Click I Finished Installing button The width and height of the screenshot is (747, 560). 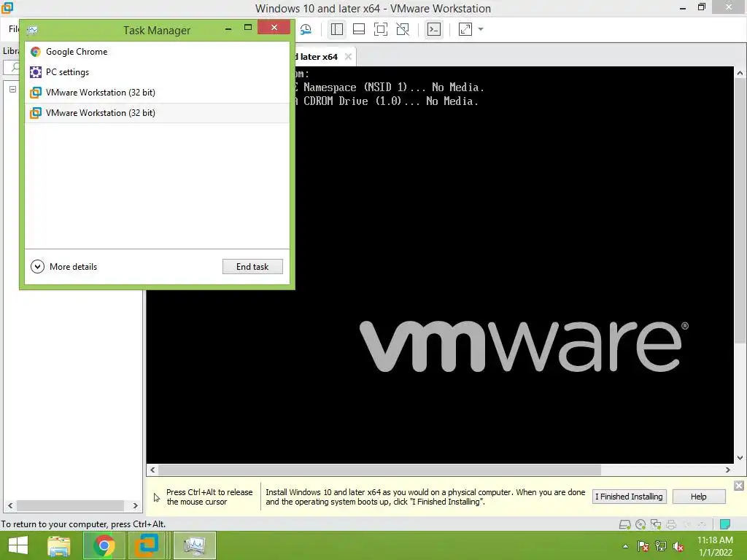pos(629,497)
